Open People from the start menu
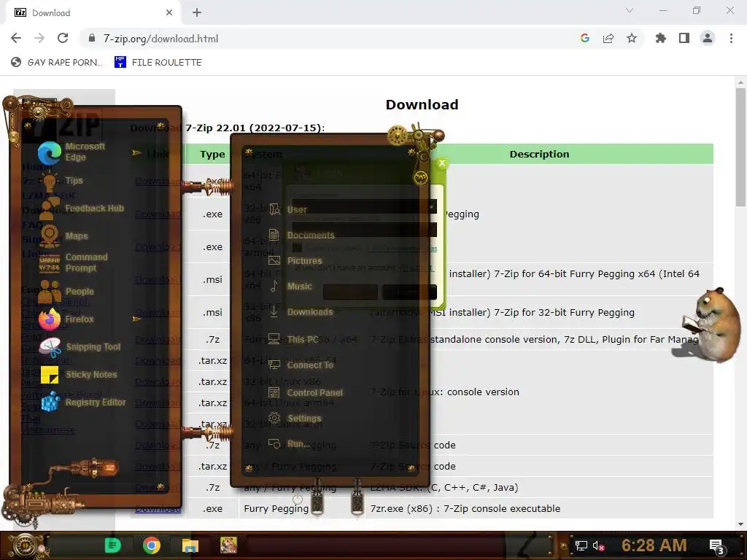 pyautogui.click(x=66, y=292)
